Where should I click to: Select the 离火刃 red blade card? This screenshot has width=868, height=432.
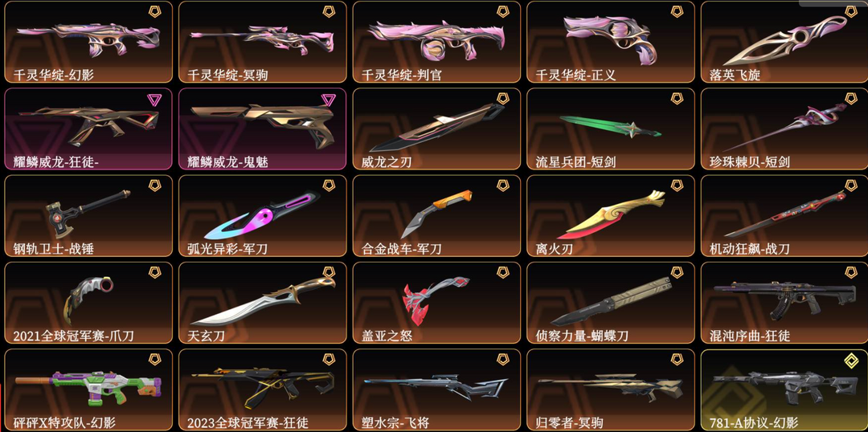click(611, 216)
